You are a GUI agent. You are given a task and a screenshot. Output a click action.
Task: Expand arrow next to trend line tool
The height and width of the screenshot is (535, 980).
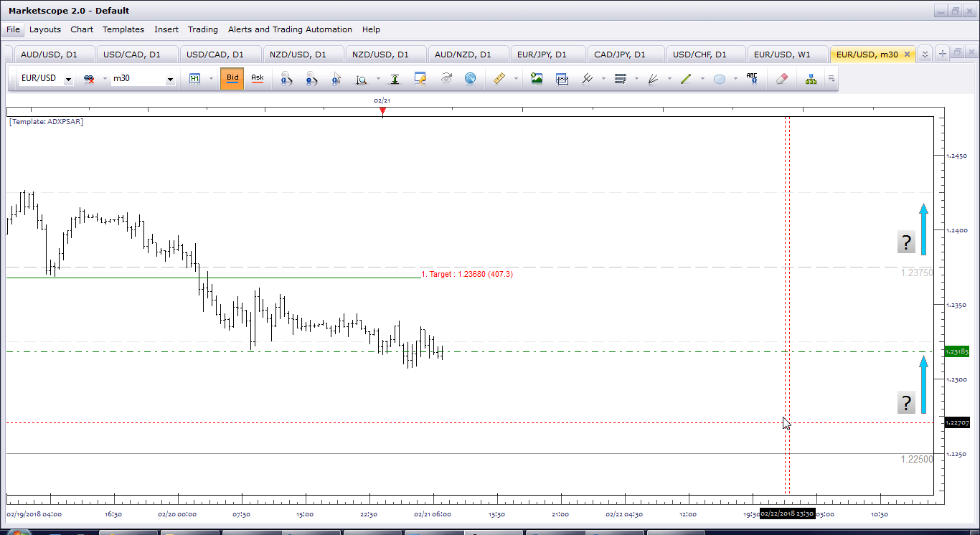tap(702, 79)
